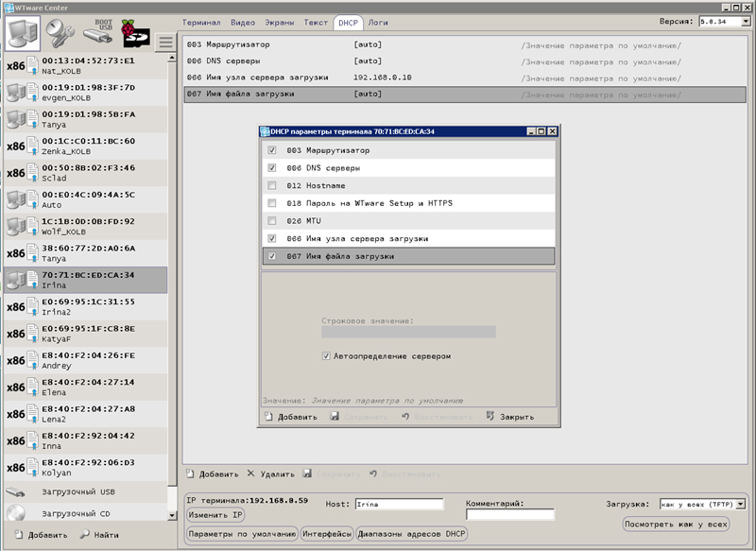Click the Найти search icon
The width and height of the screenshot is (756, 551).
[x=84, y=535]
